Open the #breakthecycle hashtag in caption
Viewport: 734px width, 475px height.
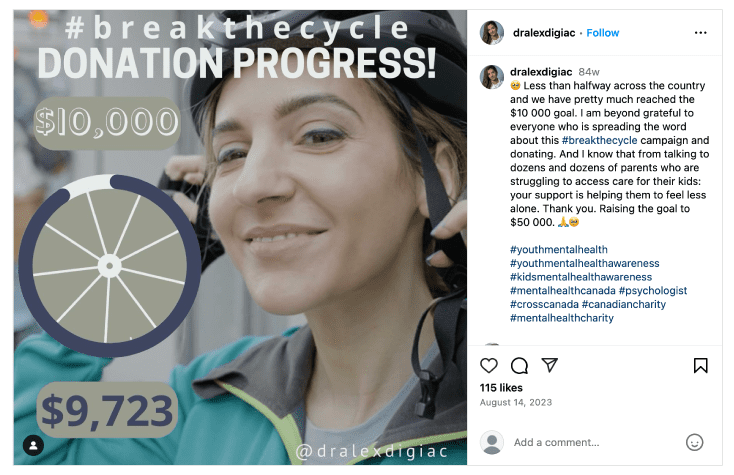click(x=599, y=140)
